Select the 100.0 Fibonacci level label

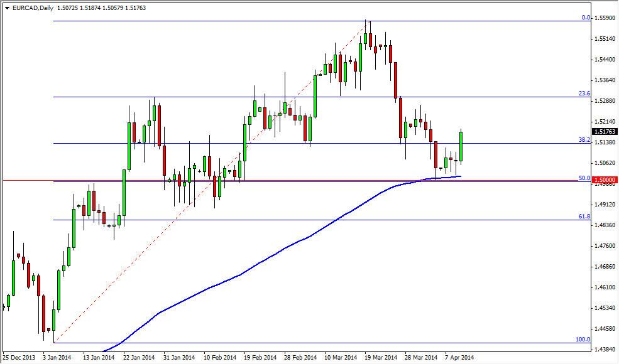tap(582, 338)
